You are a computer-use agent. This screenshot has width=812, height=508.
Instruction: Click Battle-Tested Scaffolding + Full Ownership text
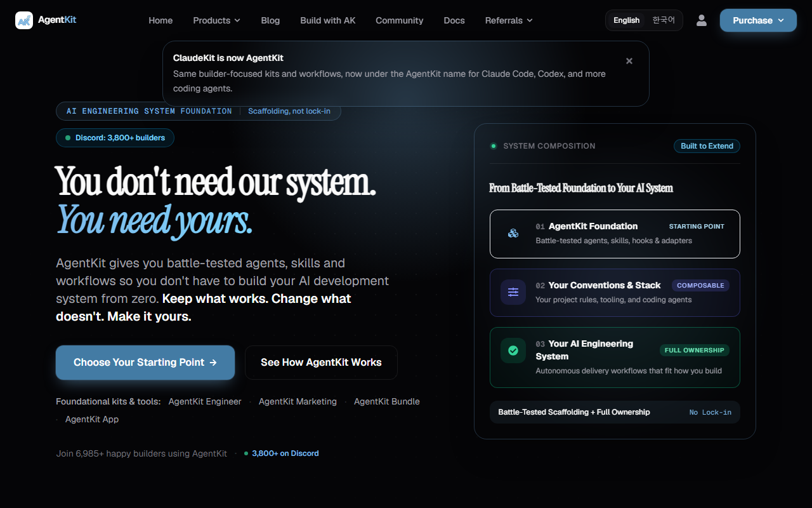coord(574,412)
